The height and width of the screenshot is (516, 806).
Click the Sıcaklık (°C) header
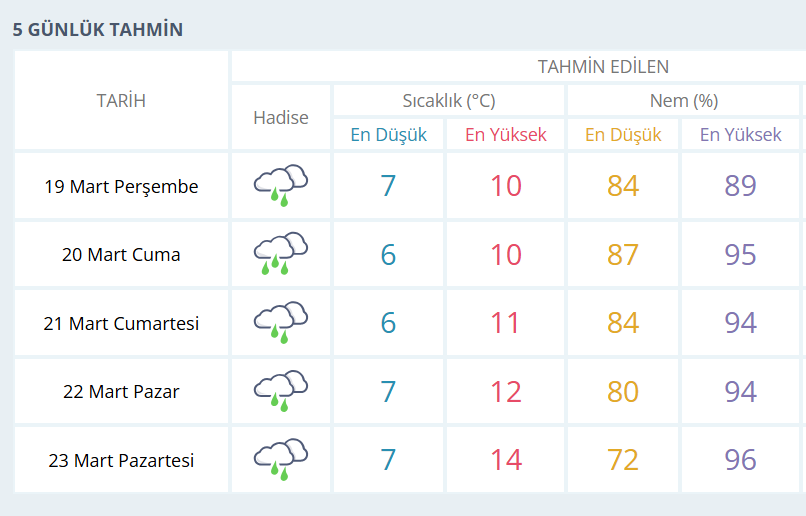click(448, 101)
